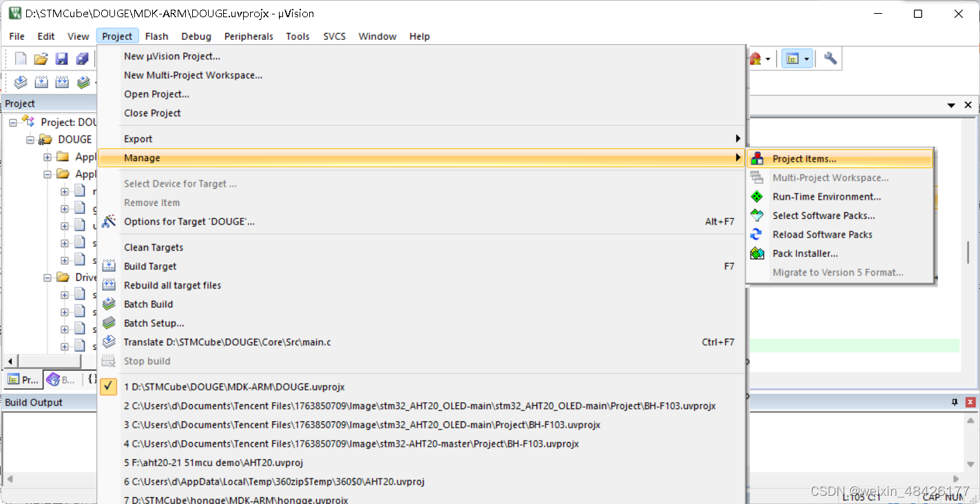
Task: Open the Help menu
Action: pyautogui.click(x=419, y=36)
